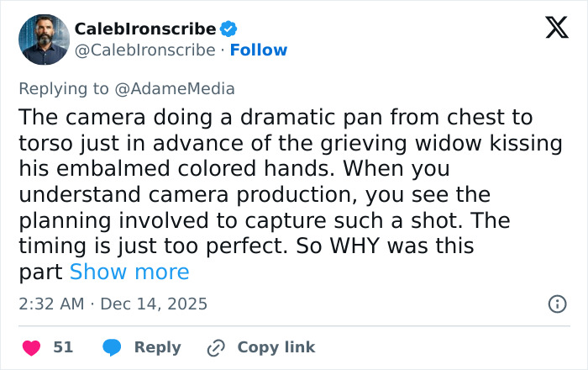This screenshot has height=370, width=588.
Task: Click the blue verified badge
Action: click(228, 29)
